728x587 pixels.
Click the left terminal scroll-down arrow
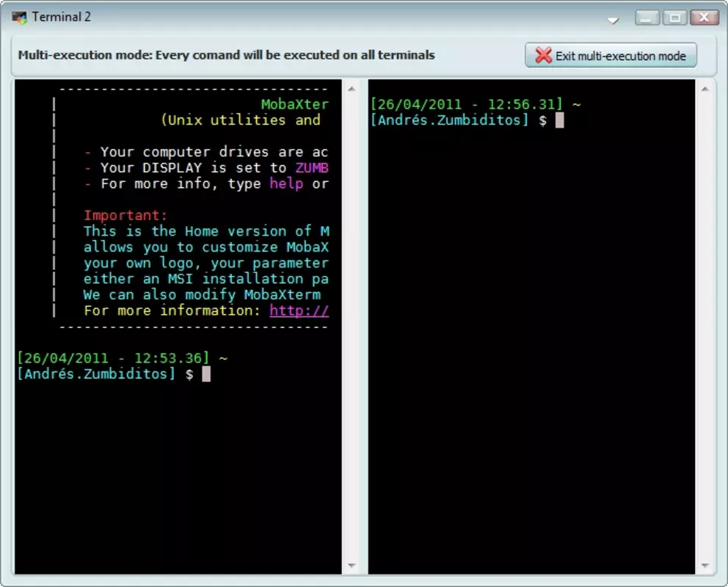(x=352, y=565)
